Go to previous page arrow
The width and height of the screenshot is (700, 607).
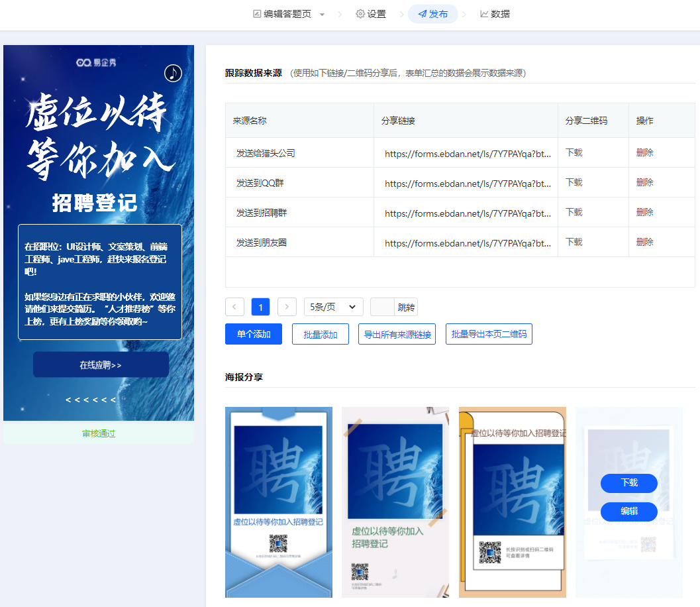(x=234, y=307)
